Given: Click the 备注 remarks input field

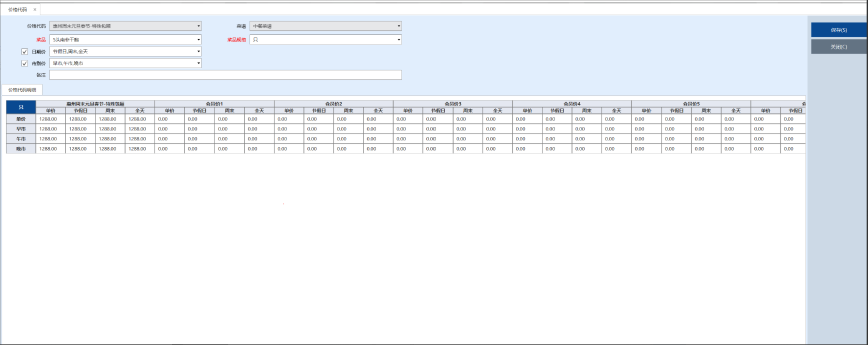Looking at the screenshot, I should [226, 75].
